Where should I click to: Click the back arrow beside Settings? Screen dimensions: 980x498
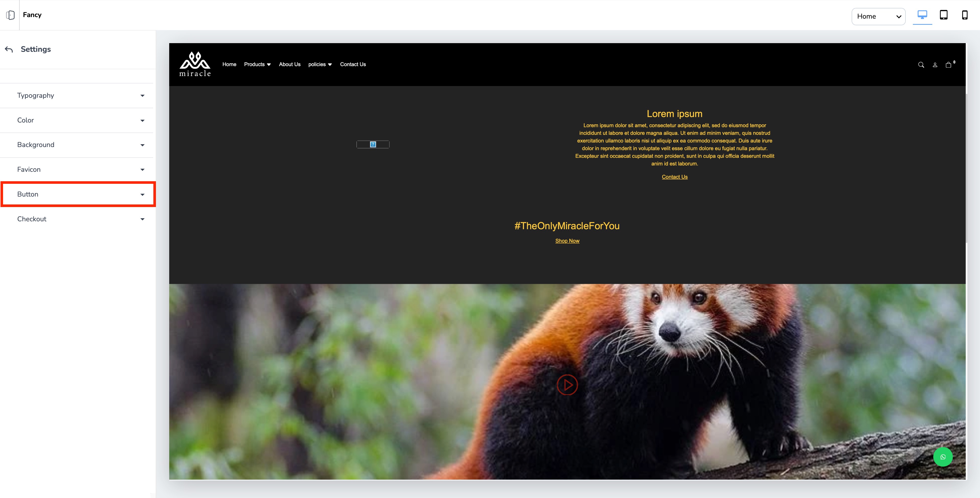[x=9, y=50]
